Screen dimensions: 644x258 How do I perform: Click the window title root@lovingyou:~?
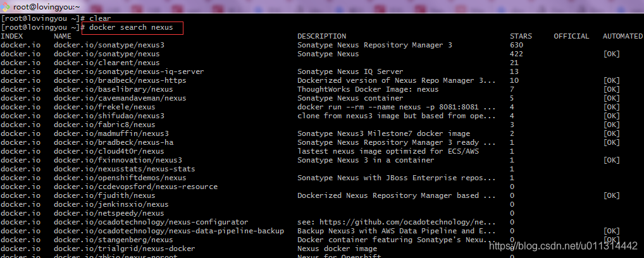tap(47, 6)
